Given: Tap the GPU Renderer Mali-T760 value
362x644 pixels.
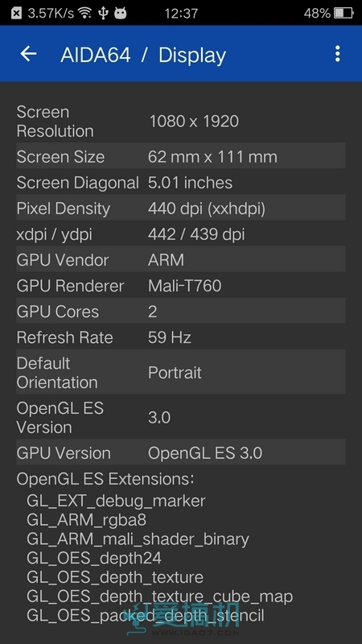Looking at the screenshot, I should [x=185, y=286].
